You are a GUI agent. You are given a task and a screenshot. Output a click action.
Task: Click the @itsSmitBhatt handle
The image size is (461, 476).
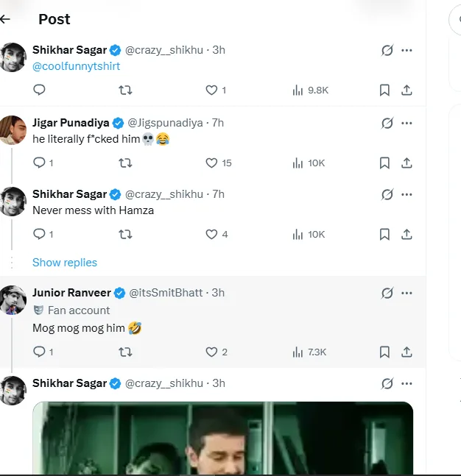(166, 293)
